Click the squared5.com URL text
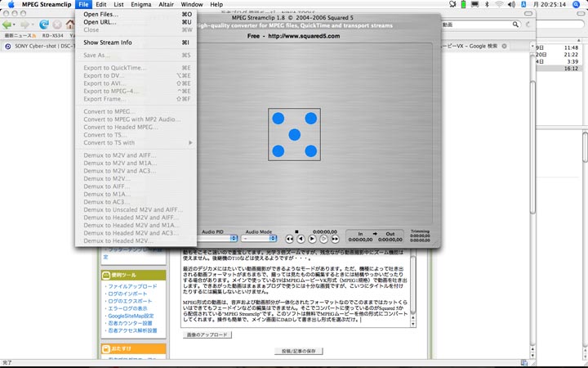The image size is (588, 368). pos(304,36)
